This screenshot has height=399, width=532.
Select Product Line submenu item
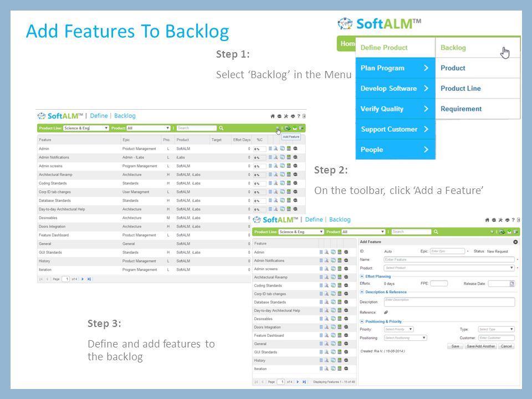click(x=478, y=88)
